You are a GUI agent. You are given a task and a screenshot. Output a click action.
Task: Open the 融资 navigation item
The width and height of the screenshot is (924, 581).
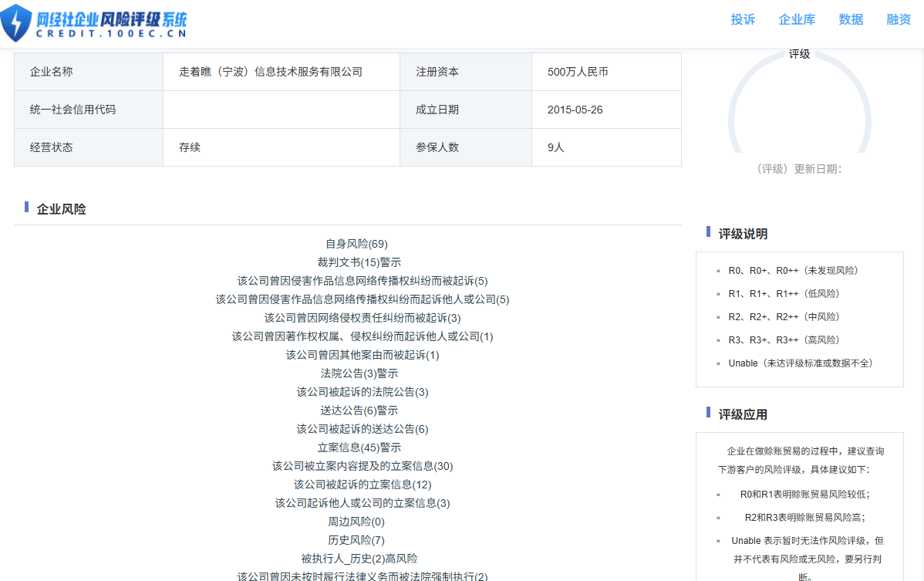click(899, 19)
